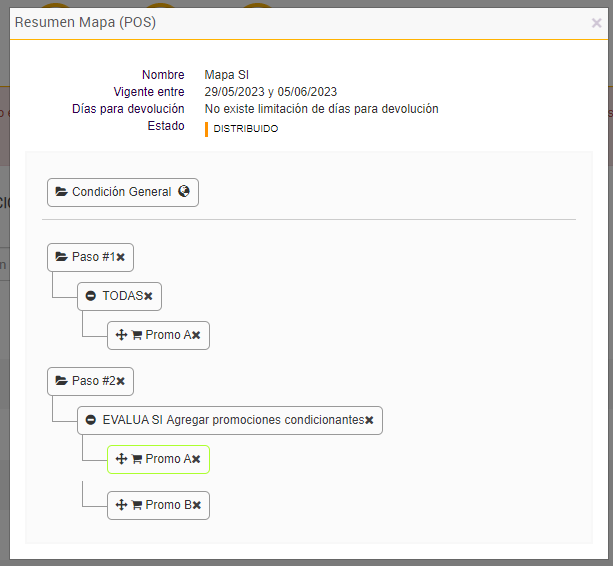The height and width of the screenshot is (566, 613).
Task: Click the move handle of Promo A in Paso #1
Action: click(122, 335)
